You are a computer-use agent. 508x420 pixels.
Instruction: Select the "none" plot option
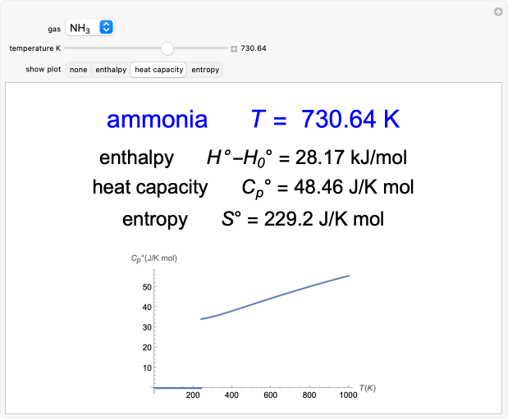(x=78, y=70)
